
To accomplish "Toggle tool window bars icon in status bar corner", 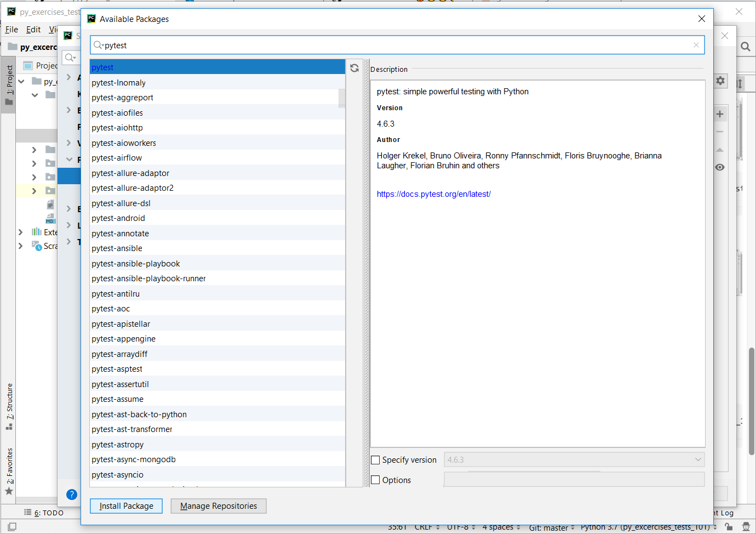I will [x=12, y=526].
